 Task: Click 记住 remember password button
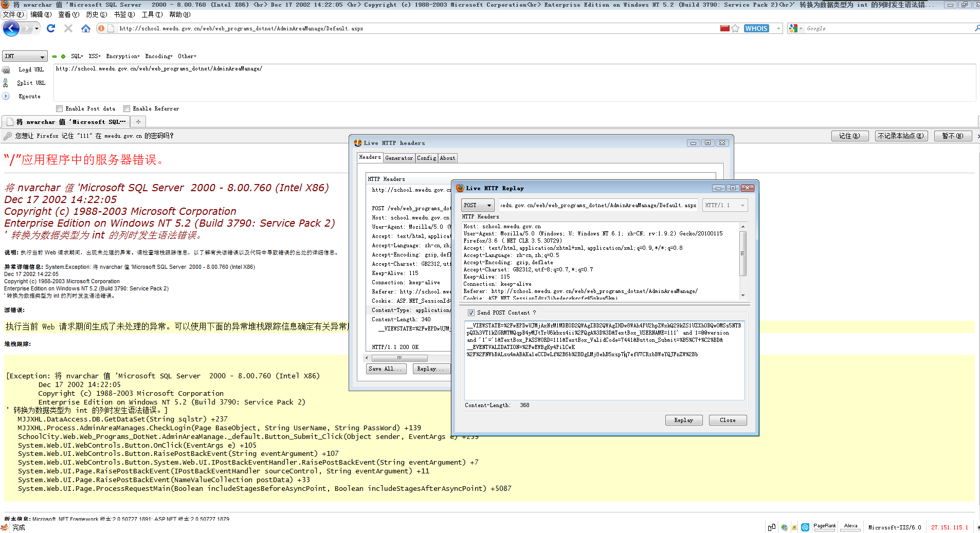coord(850,136)
